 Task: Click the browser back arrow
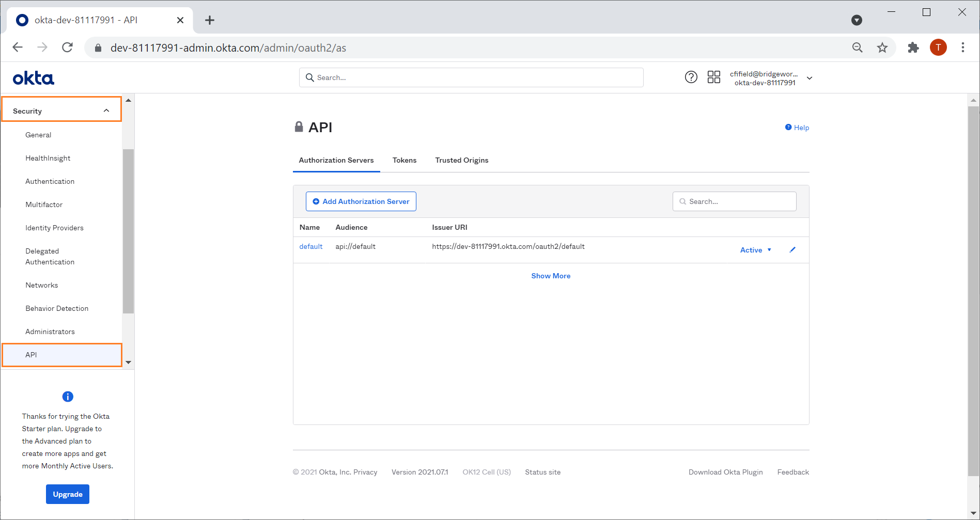coord(18,48)
